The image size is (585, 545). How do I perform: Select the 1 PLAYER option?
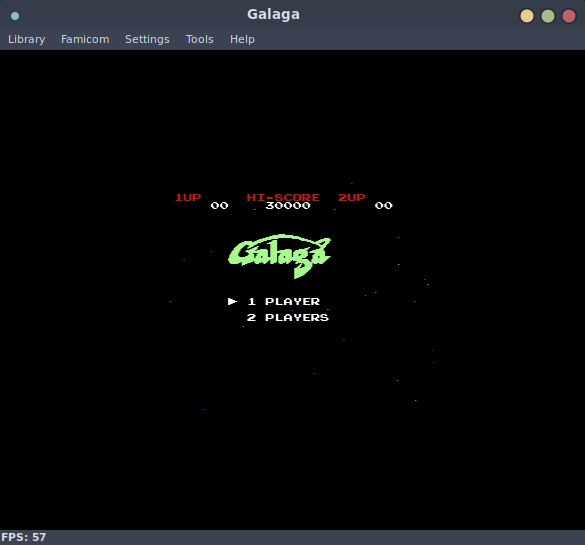click(x=284, y=301)
